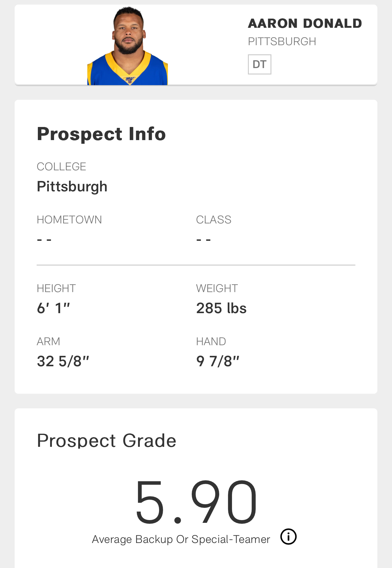Tap the Aaron Donald name heading
Image resolution: width=392 pixels, height=568 pixels.
coord(305,24)
